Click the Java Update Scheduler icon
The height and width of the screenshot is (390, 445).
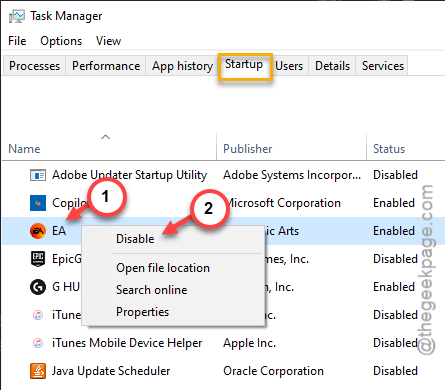coord(38,371)
